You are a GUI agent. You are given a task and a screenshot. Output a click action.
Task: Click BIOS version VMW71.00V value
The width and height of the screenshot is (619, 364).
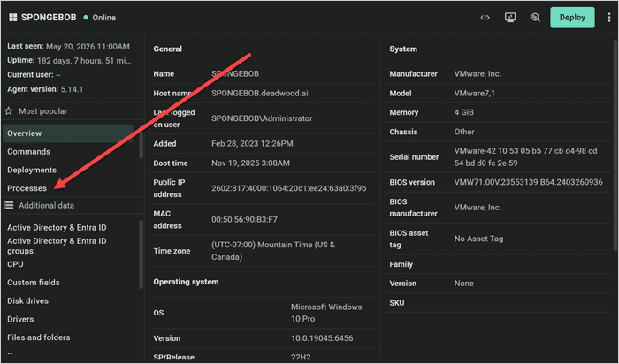click(528, 182)
